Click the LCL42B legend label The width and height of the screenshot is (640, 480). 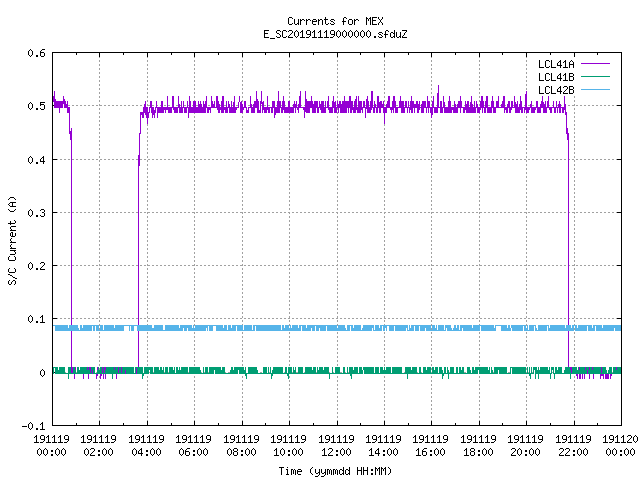tap(556, 90)
